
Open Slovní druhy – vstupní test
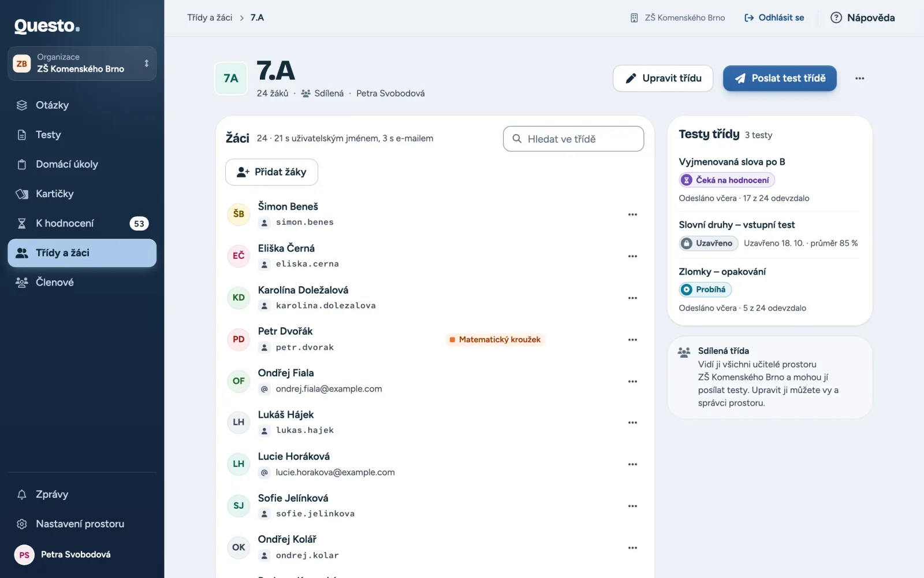[x=736, y=225]
